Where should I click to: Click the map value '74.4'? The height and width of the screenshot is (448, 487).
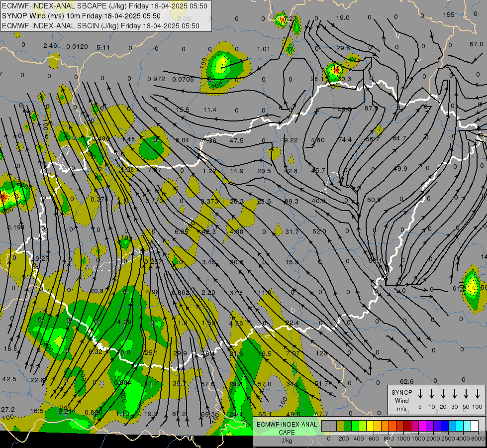point(345,140)
